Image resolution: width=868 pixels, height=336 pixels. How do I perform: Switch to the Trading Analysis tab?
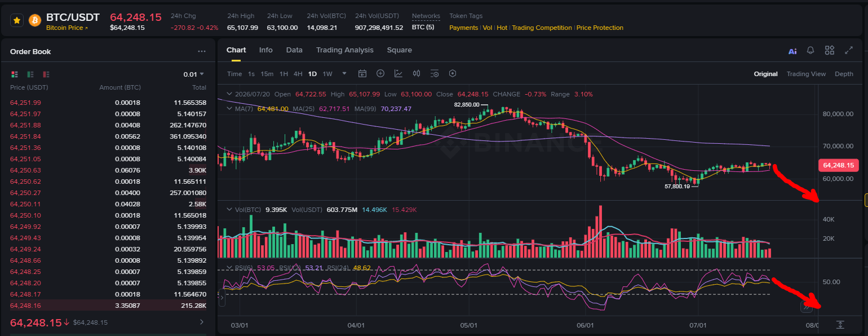coord(344,50)
